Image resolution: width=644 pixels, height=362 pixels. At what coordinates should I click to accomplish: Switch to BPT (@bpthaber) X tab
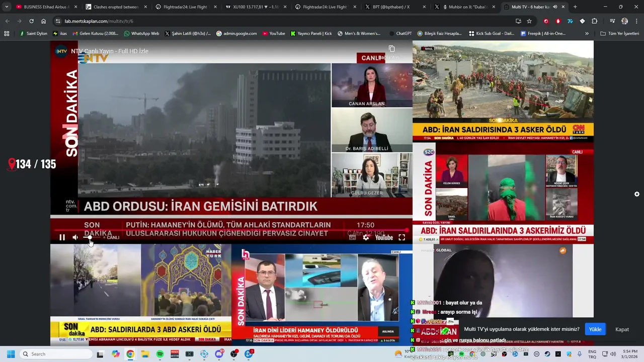tap(394, 7)
